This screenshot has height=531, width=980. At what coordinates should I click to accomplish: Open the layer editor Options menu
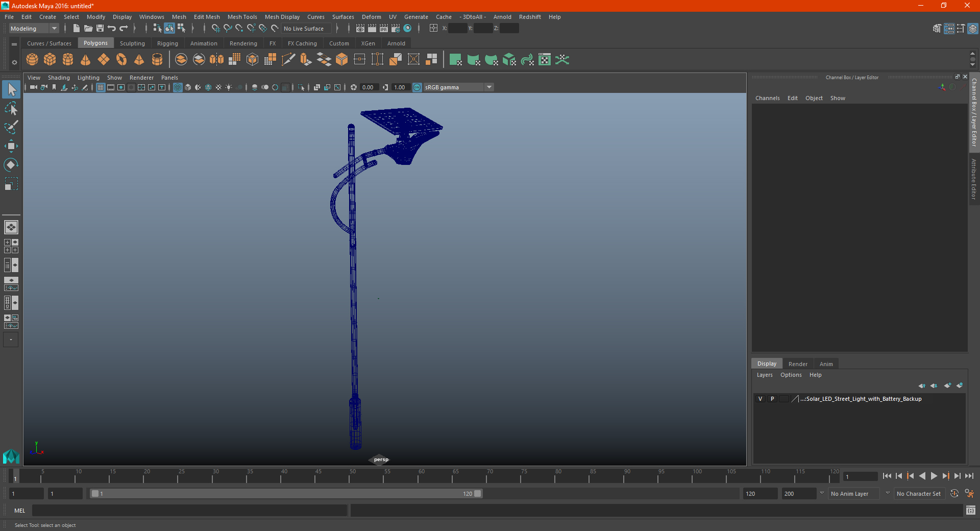(x=791, y=375)
